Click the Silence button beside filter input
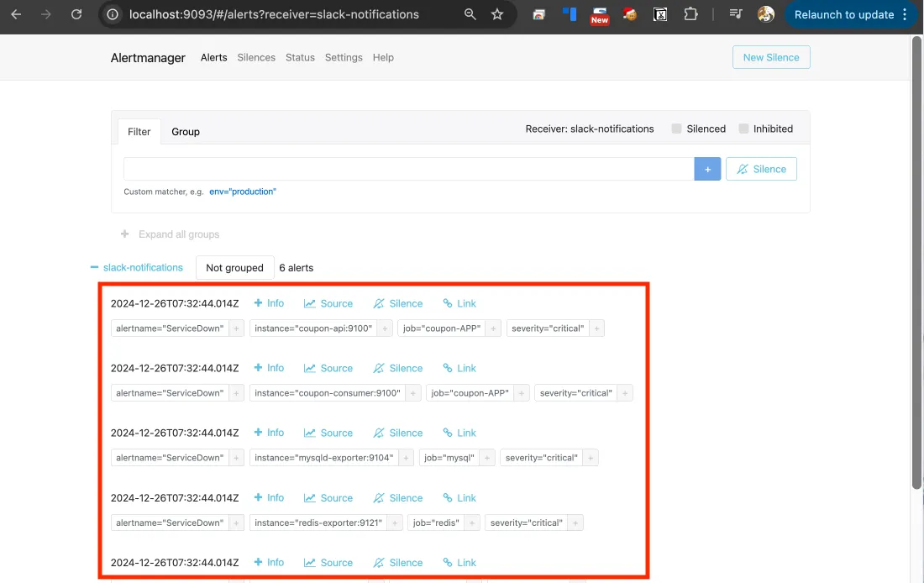 (x=761, y=169)
